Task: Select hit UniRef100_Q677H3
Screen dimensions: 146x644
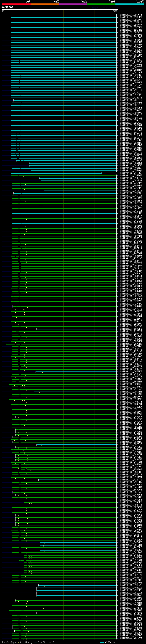Action: tap(131, 344)
